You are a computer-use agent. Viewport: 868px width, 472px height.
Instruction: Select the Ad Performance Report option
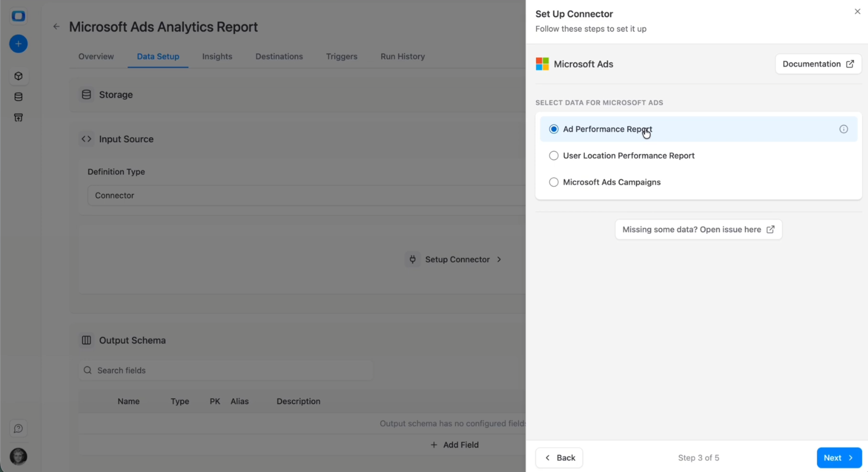pyautogui.click(x=607, y=129)
